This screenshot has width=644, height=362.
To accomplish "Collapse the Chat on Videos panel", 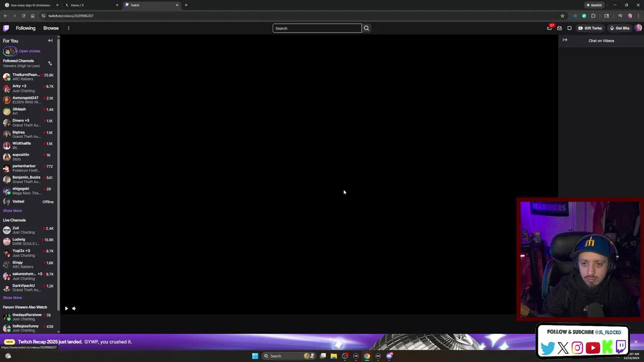I will [565, 40].
